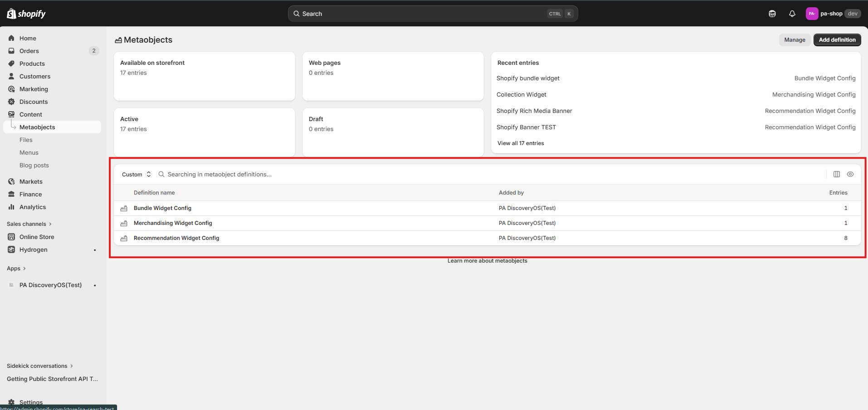Click the Added by column header

click(511, 193)
